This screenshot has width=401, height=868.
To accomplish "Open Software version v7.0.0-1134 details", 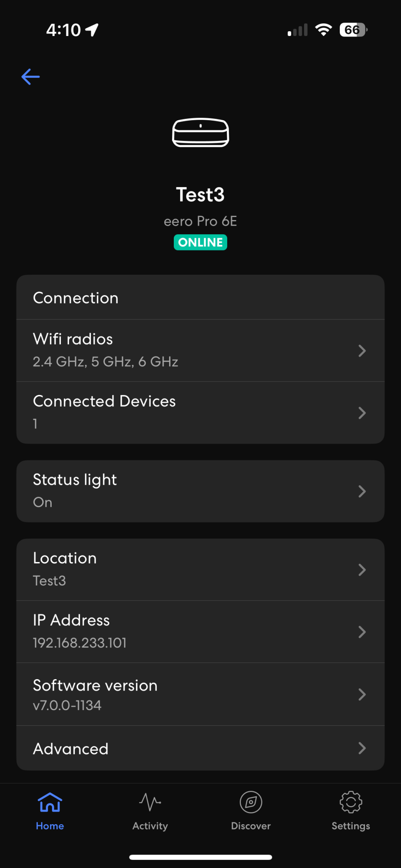I will (x=200, y=694).
